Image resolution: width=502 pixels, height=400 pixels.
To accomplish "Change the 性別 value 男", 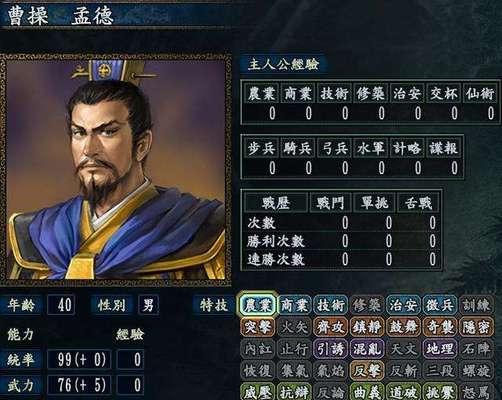I will click(x=148, y=305).
